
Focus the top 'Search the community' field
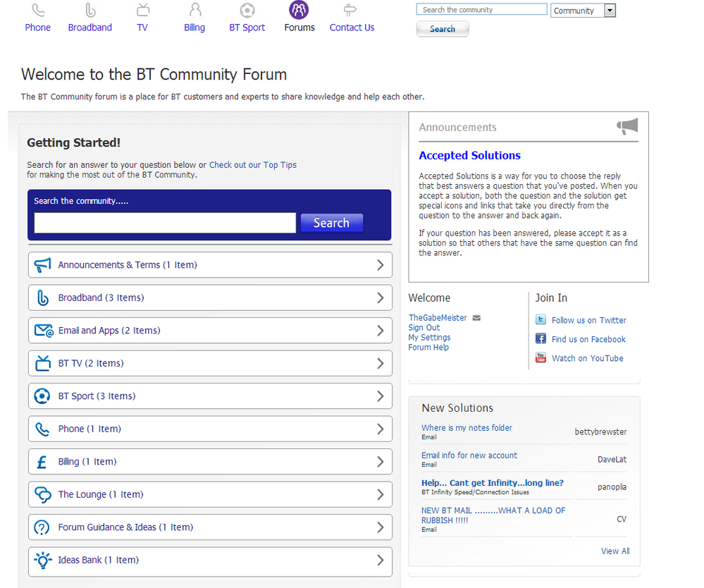[482, 9]
